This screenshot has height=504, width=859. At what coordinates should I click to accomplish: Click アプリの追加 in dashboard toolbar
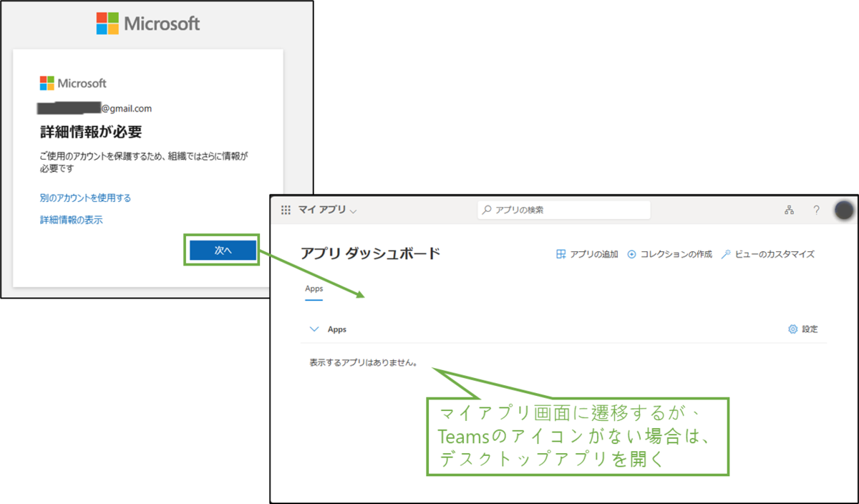pyautogui.click(x=587, y=254)
